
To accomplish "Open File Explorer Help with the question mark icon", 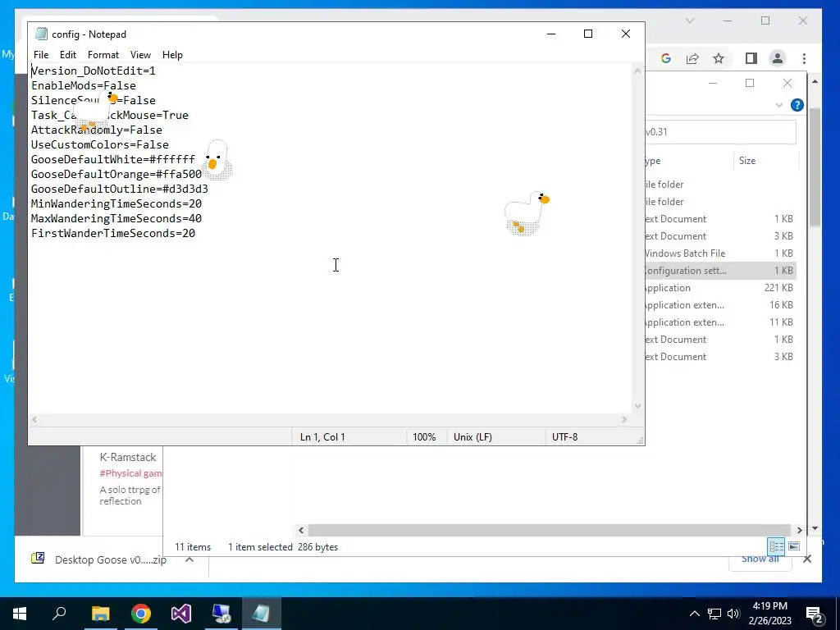I will pyautogui.click(x=797, y=105).
